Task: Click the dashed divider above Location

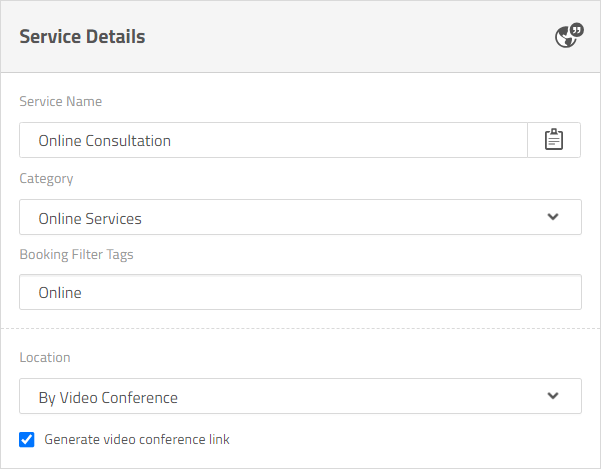Action: click(x=300, y=328)
